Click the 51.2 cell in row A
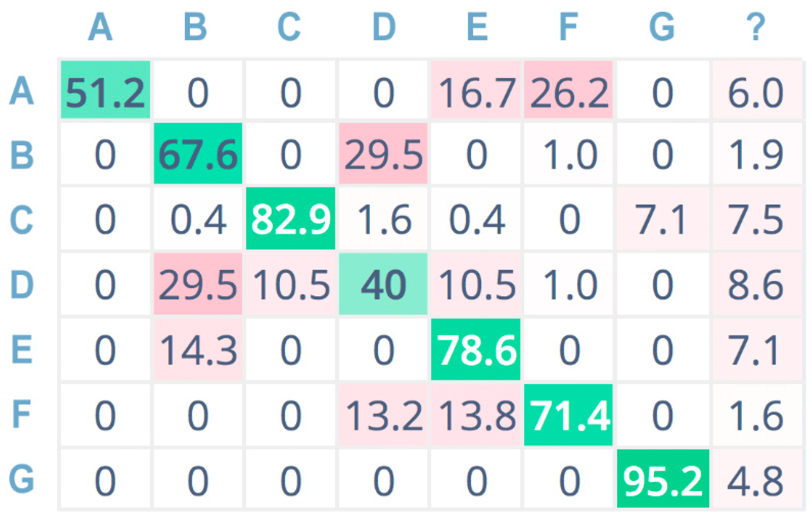 pos(105,90)
